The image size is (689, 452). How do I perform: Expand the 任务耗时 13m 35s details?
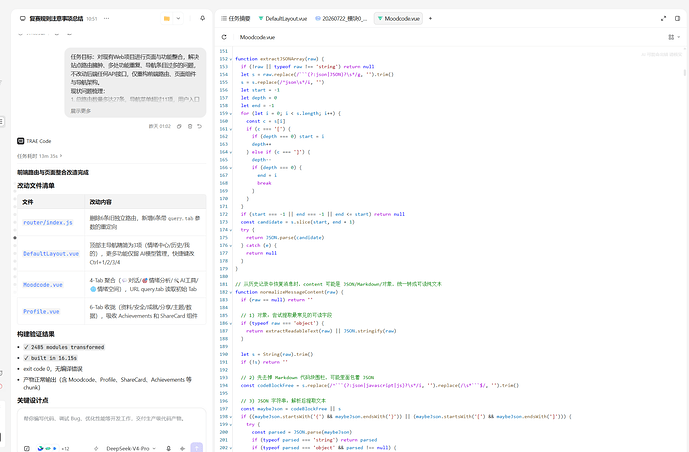click(x=40, y=156)
